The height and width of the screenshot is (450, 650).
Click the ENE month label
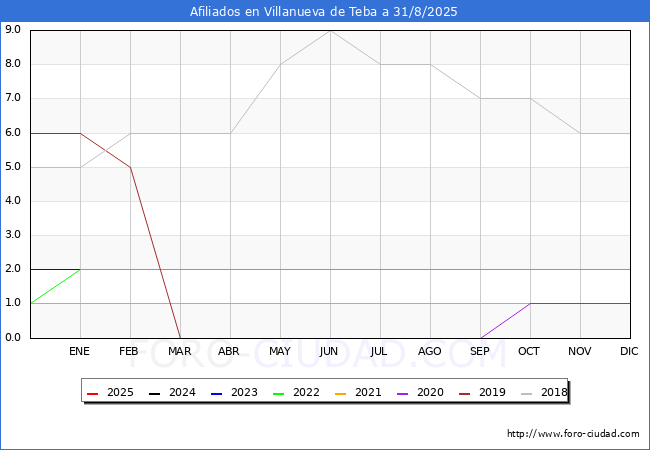(79, 351)
